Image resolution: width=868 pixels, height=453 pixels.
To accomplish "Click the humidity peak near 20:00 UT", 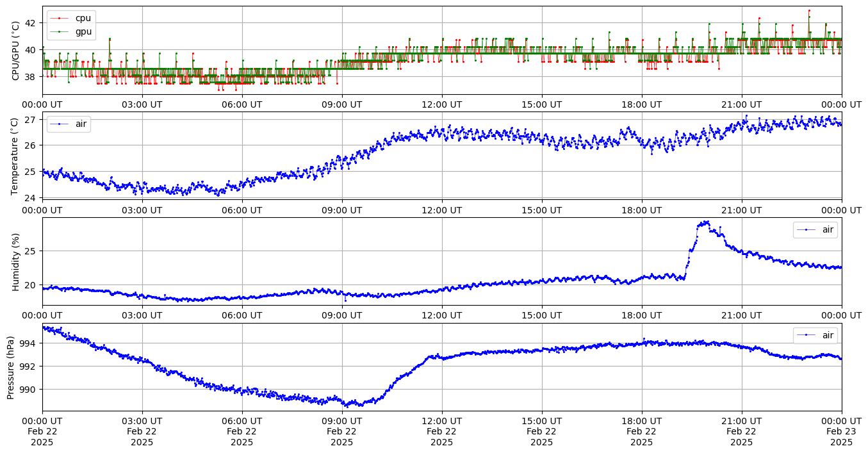I will [705, 222].
